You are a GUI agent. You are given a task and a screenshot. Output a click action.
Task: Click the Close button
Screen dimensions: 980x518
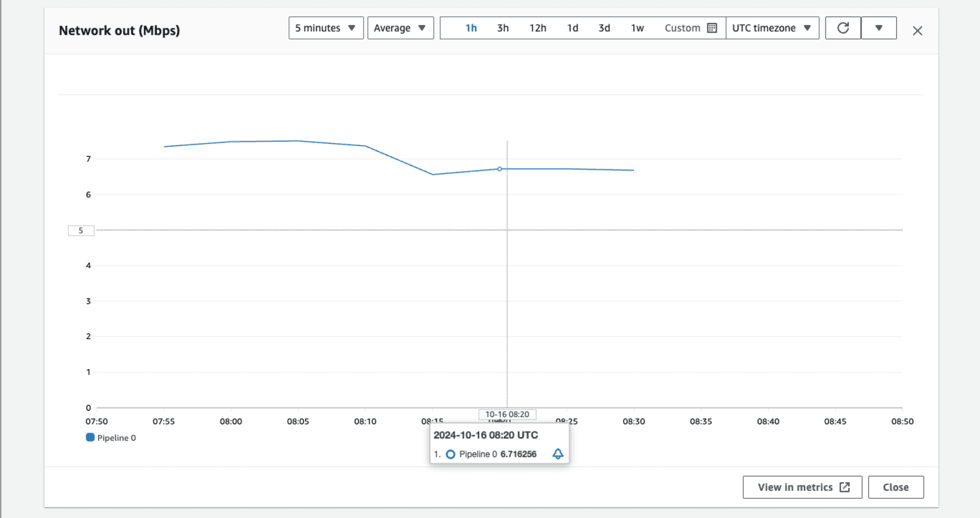tap(896, 487)
